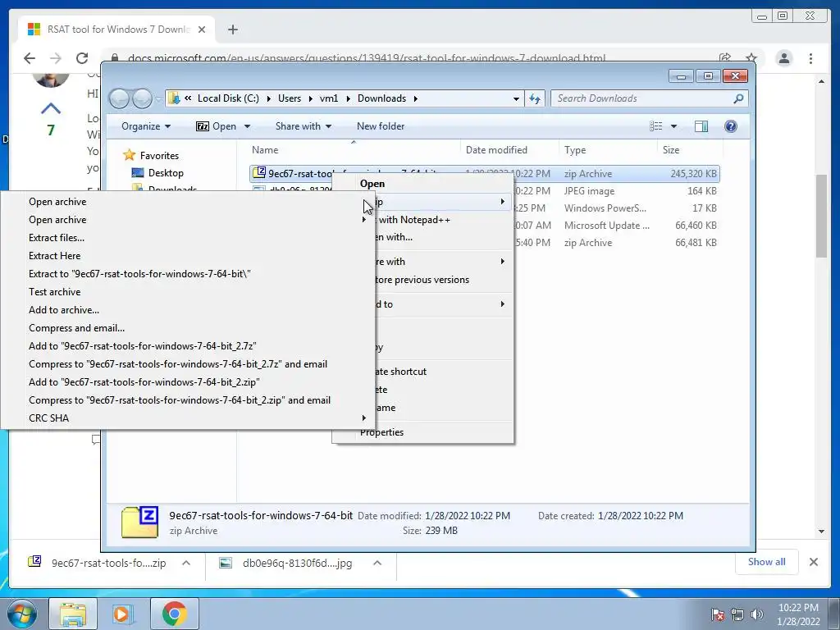Bookmark this page with the star icon
840x630 pixels.
(x=751, y=58)
